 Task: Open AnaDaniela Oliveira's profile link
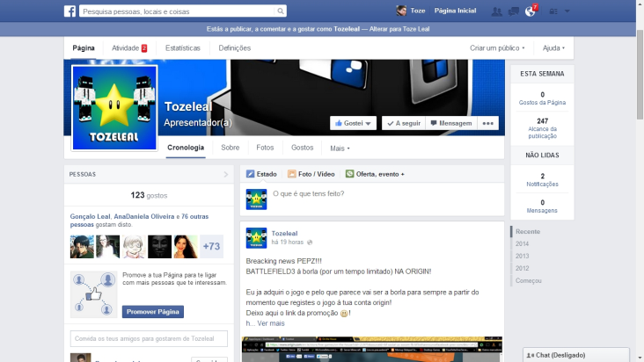tap(144, 216)
